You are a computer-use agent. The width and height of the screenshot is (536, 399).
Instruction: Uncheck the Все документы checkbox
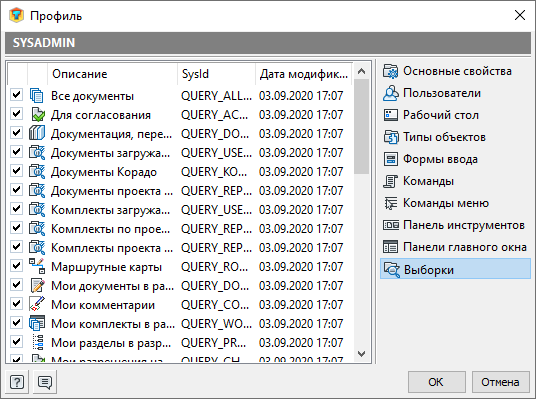(x=16, y=94)
